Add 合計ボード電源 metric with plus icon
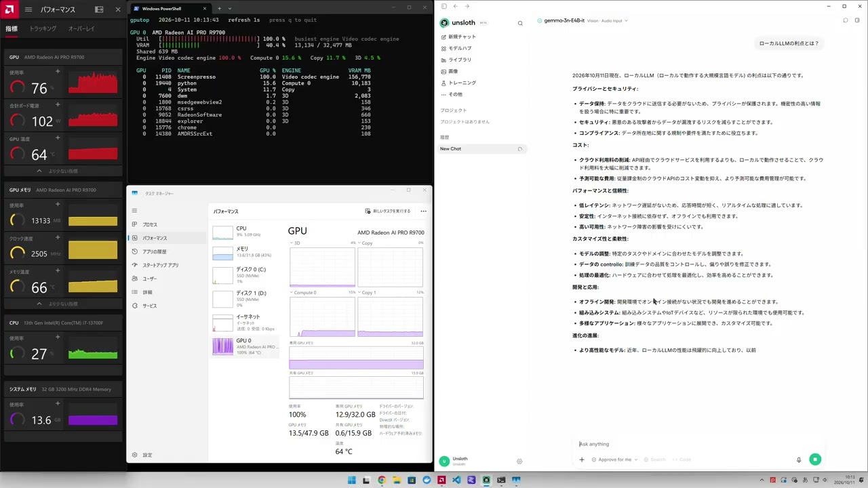 tap(58, 105)
